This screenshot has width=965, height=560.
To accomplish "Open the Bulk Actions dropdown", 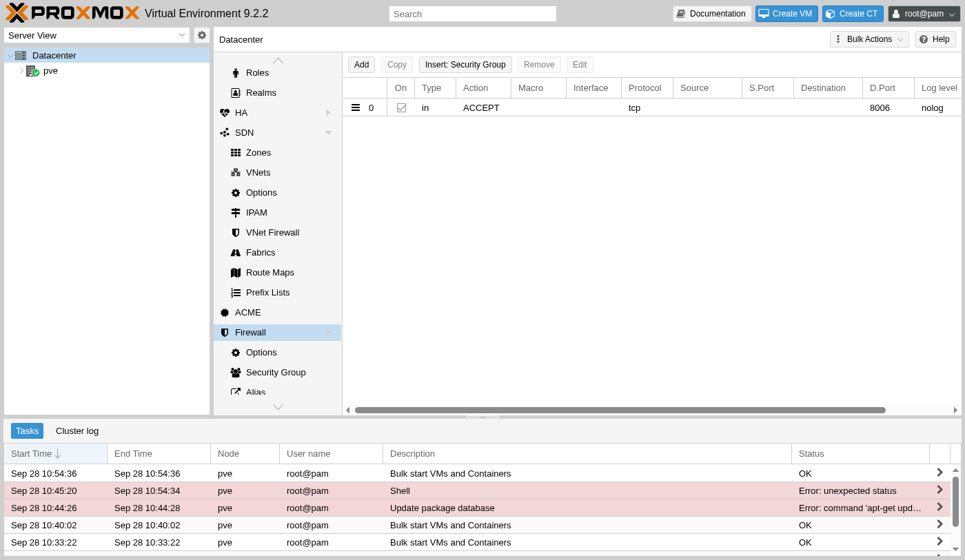I will pos(869,39).
